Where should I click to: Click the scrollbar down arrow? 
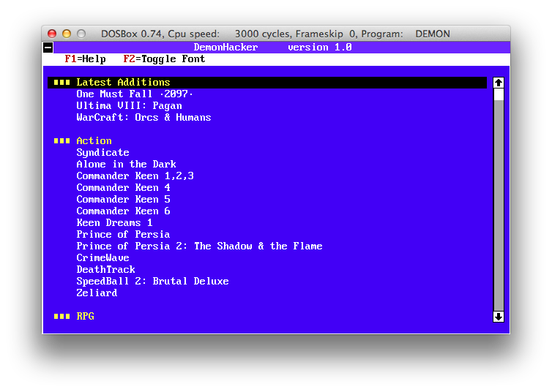(498, 317)
